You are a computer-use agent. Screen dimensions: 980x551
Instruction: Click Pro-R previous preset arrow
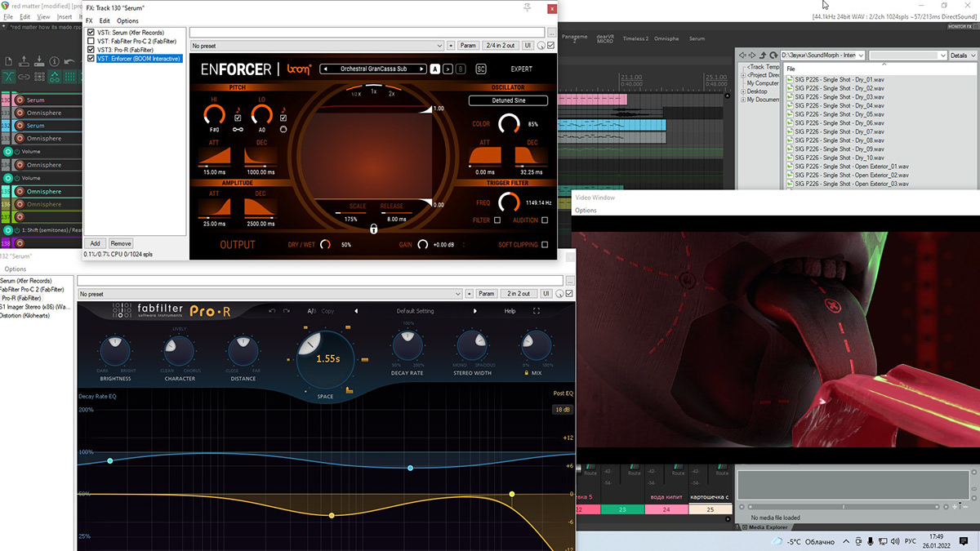[355, 311]
